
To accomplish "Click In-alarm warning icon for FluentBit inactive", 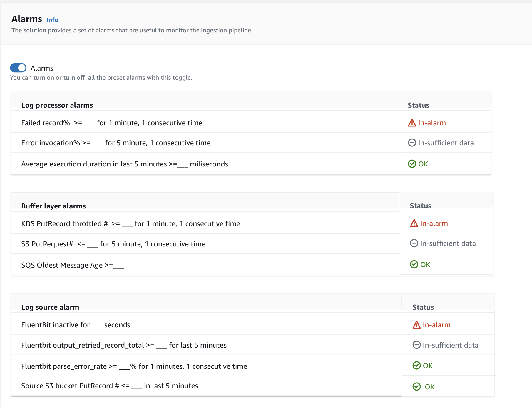I will (x=417, y=325).
